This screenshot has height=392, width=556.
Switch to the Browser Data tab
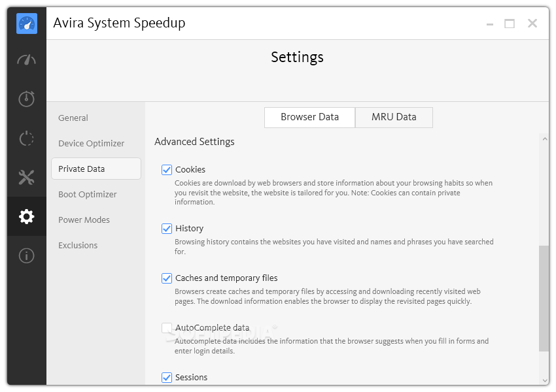309,117
